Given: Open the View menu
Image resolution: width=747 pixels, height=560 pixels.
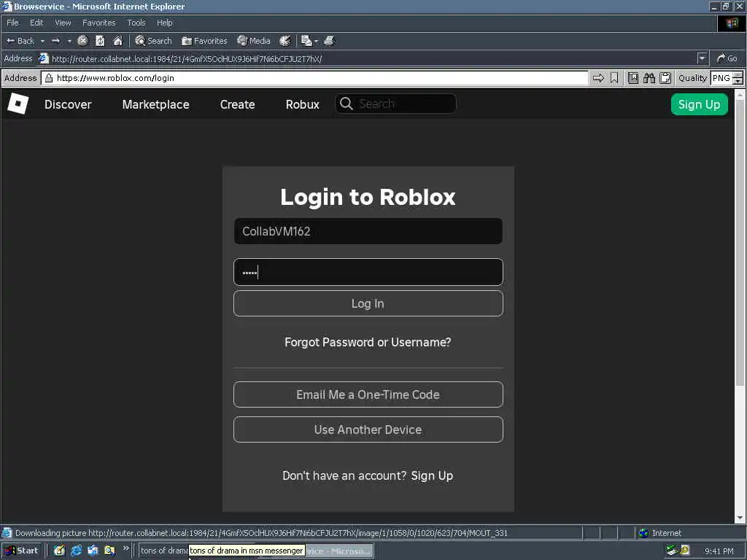Looking at the screenshot, I should (63, 23).
